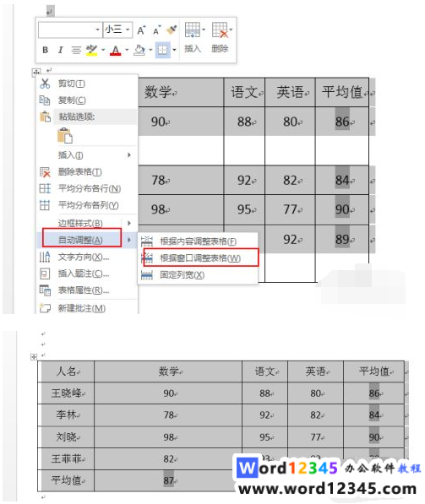
Task: Grow font size with larger A
Action: [x=141, y=30]
